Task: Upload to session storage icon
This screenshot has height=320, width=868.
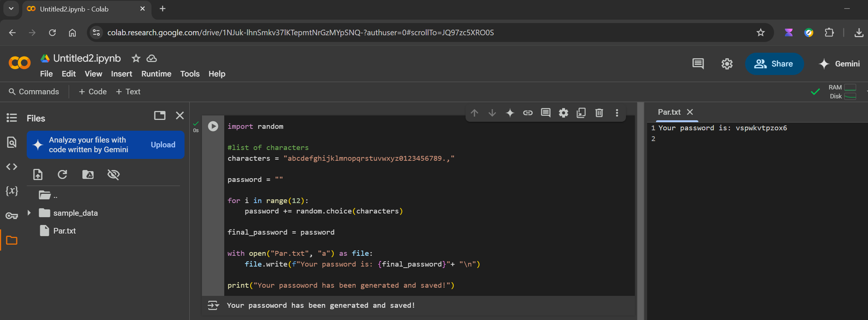Action: click(x=38, y=174)
